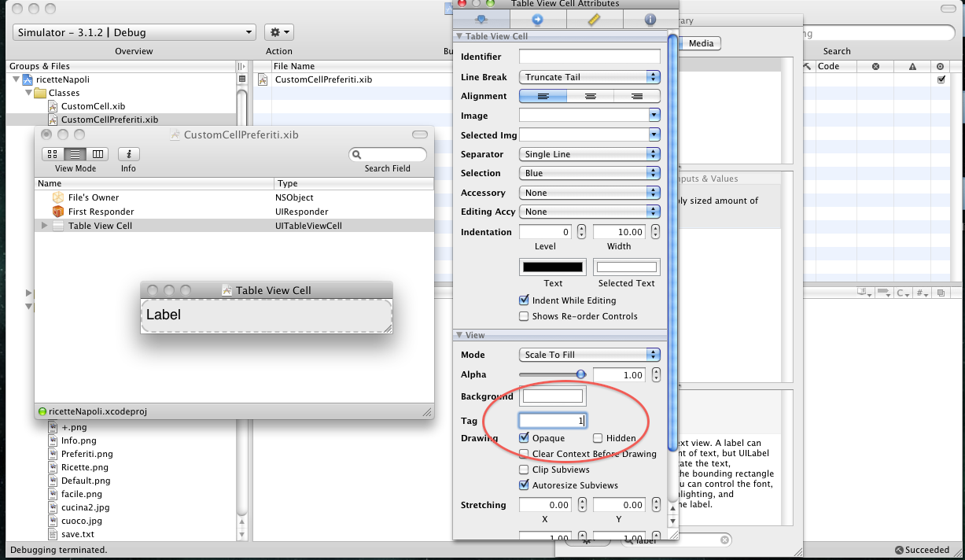This screenshot has width=965, height=560.
Task: Open the Line Break dropdown
Action: click(589, 77)
